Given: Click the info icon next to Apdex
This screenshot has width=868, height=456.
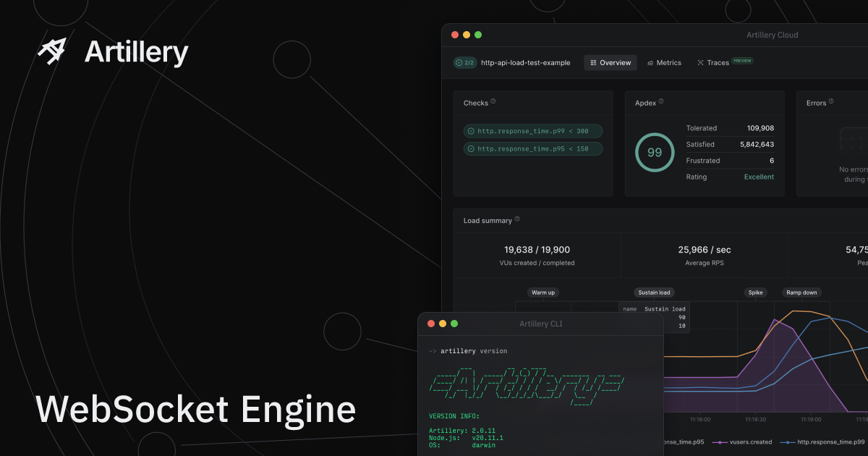Looking at the screenshot, I should (x=661, y=102).
